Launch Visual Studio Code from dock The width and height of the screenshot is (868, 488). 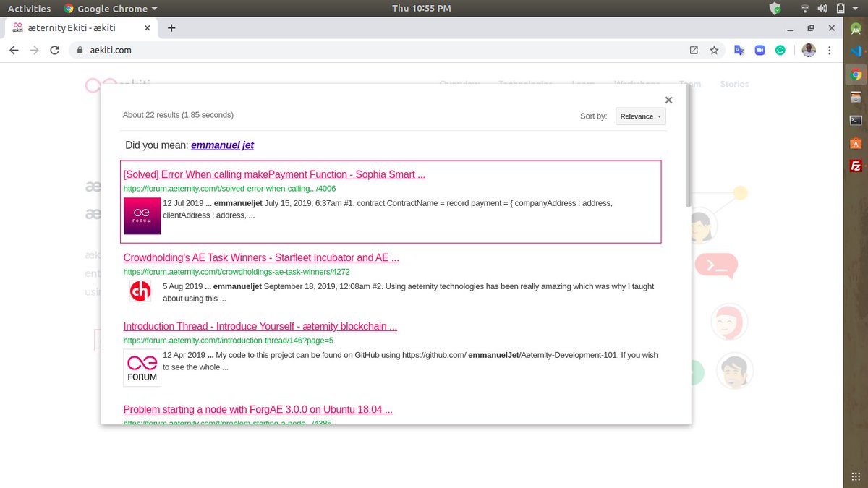(x=856, y=51)
